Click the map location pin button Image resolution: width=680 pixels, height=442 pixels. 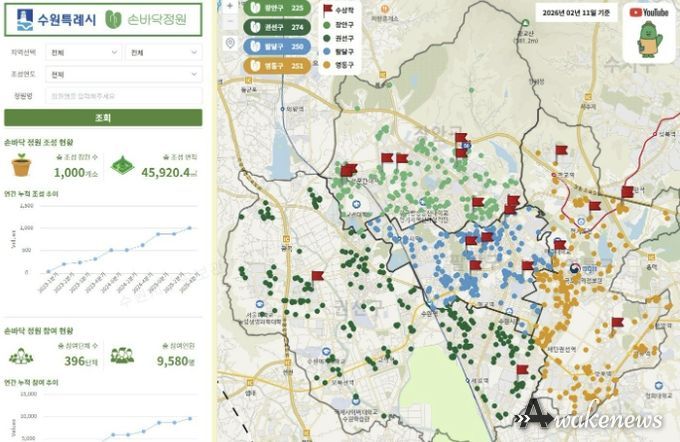pyautogui.click(x=230, y=44)
